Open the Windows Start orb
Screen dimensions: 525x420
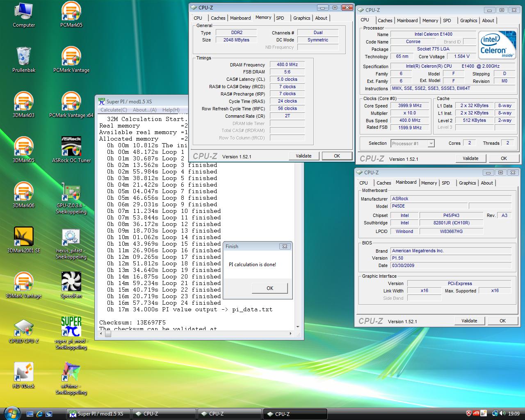point(11,413)
